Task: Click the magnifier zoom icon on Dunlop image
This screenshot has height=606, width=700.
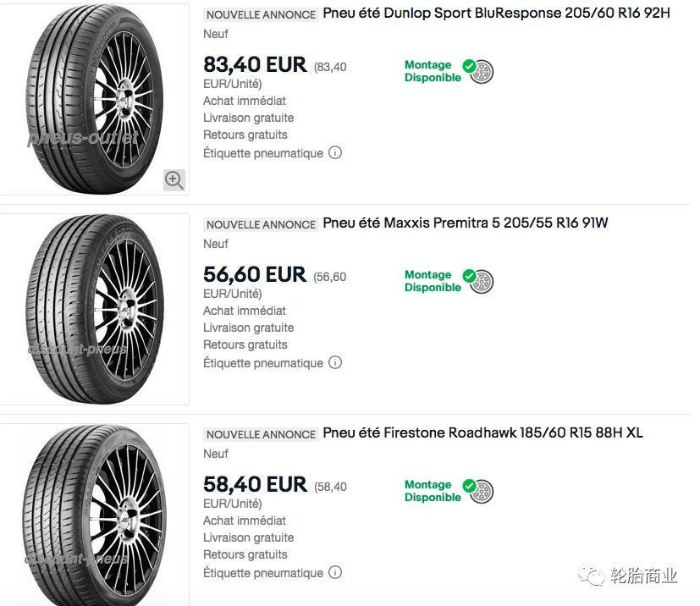Action: tap(174, 179)
